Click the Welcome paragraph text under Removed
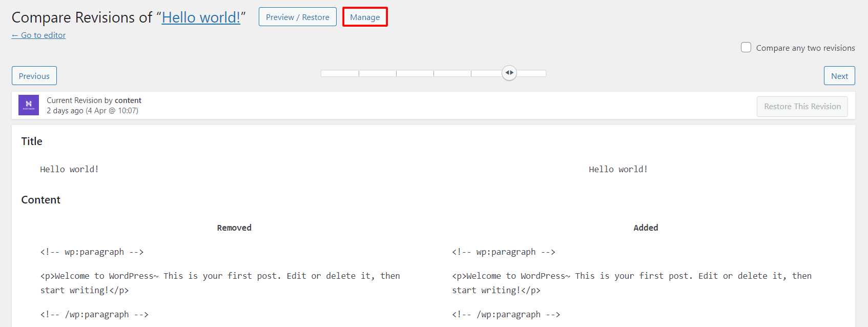The height and width of the screenshot is (327, 868). pyautogui.click(x=220, y=283)
